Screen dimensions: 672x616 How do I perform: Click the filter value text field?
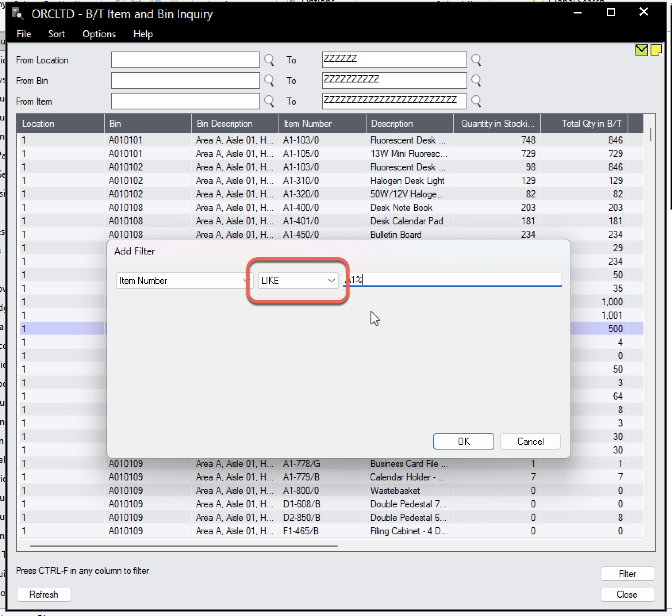point(452,280)
